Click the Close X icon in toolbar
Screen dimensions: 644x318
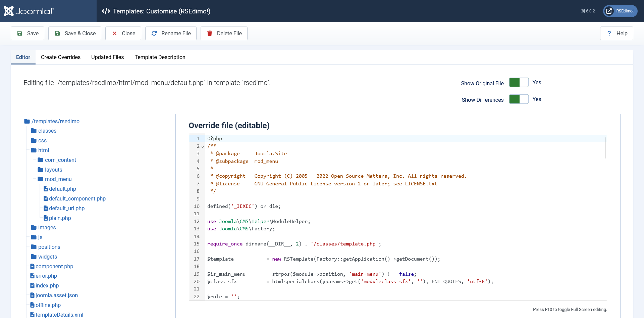click(x=114, y=33)
